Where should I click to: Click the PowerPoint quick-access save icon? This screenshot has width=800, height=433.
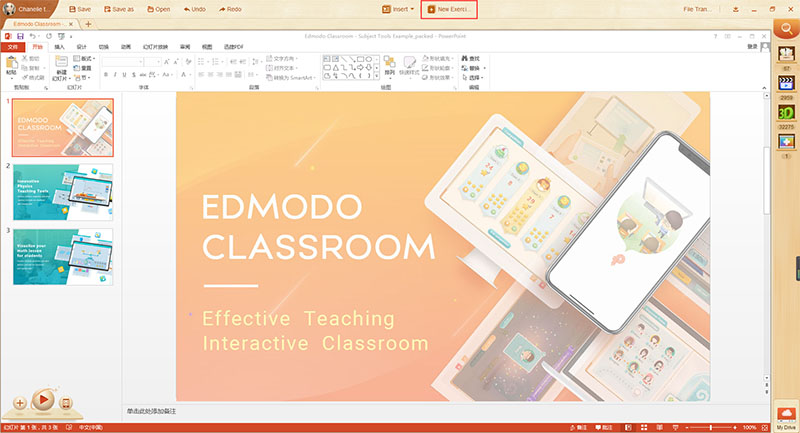click(20, 36)
